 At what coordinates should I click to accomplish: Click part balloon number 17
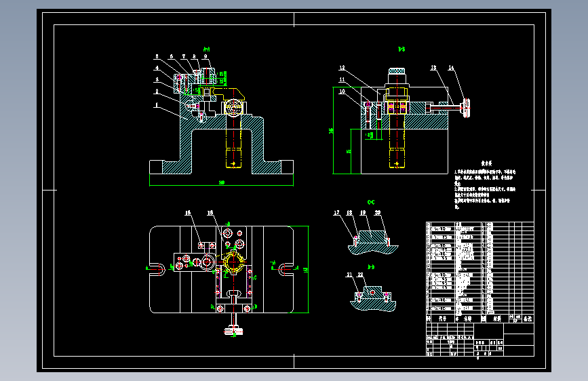click(x=337, y=213)
